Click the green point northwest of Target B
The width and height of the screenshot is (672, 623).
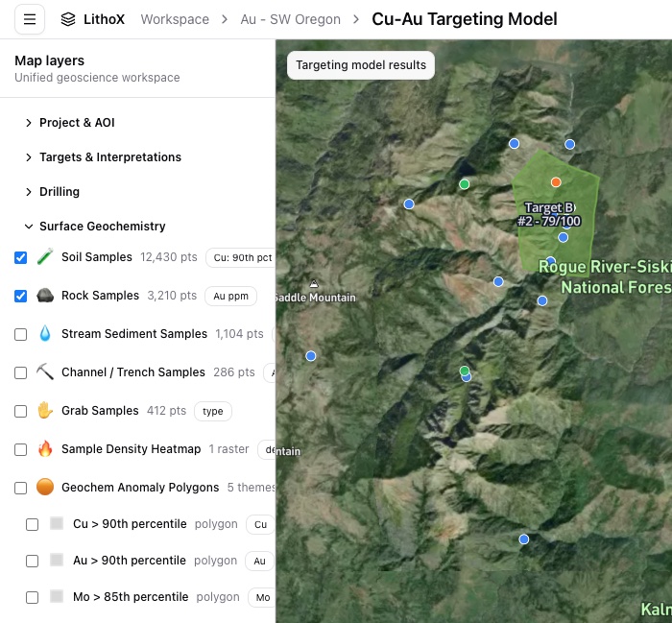464,184
